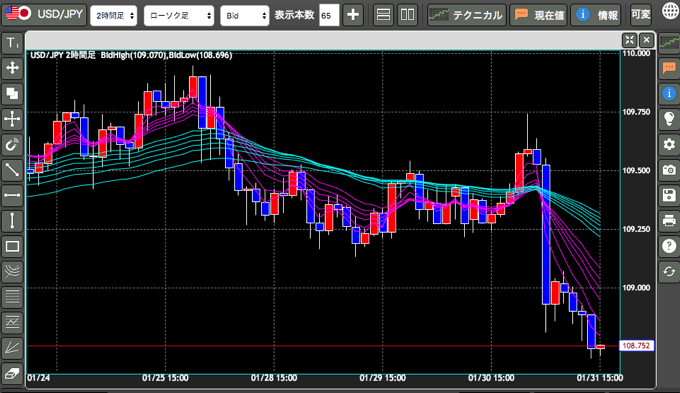The image size is (680, 393).
Task: Click the 01/24 date axis label
Action: tap(39, 378)
